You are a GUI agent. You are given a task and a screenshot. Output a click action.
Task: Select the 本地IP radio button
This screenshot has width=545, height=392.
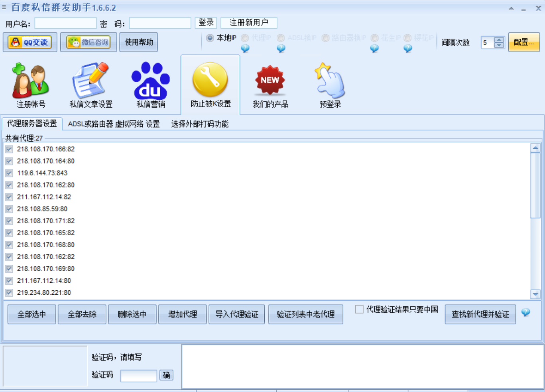pyautogui.click(x=210, y=38)
